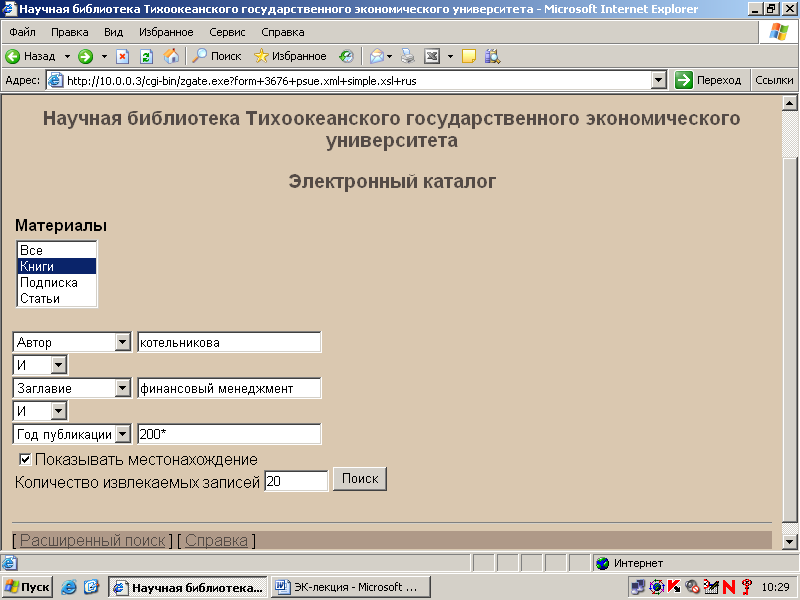The width and height of the screenshot is (800, 600).
Task: Open the yellow note Discuss icon
Action: [469, 56]
